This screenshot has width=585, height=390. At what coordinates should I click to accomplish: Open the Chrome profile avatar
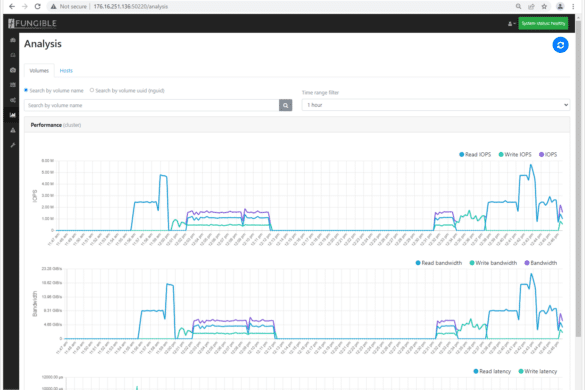[560, 6]
